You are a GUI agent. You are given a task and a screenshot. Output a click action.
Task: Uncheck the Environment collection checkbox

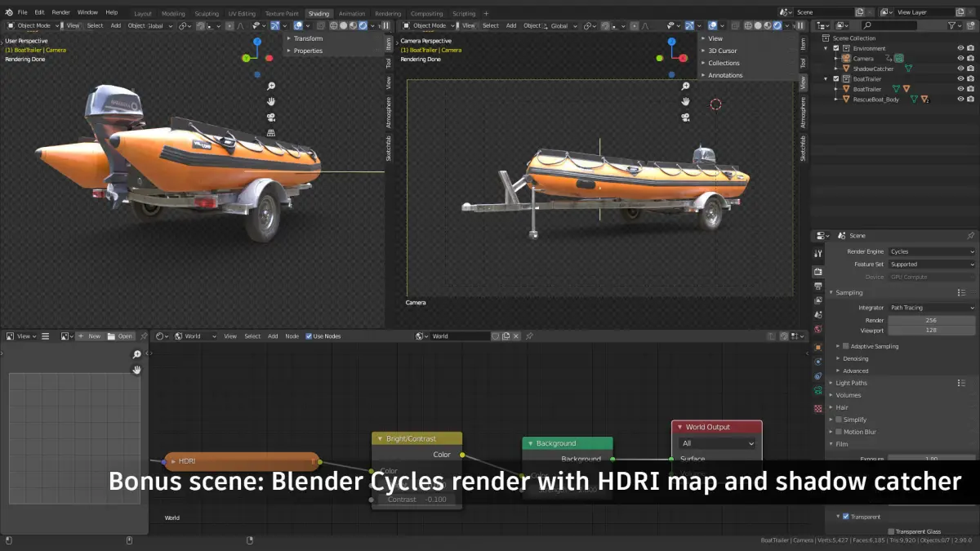click(835, 48)
